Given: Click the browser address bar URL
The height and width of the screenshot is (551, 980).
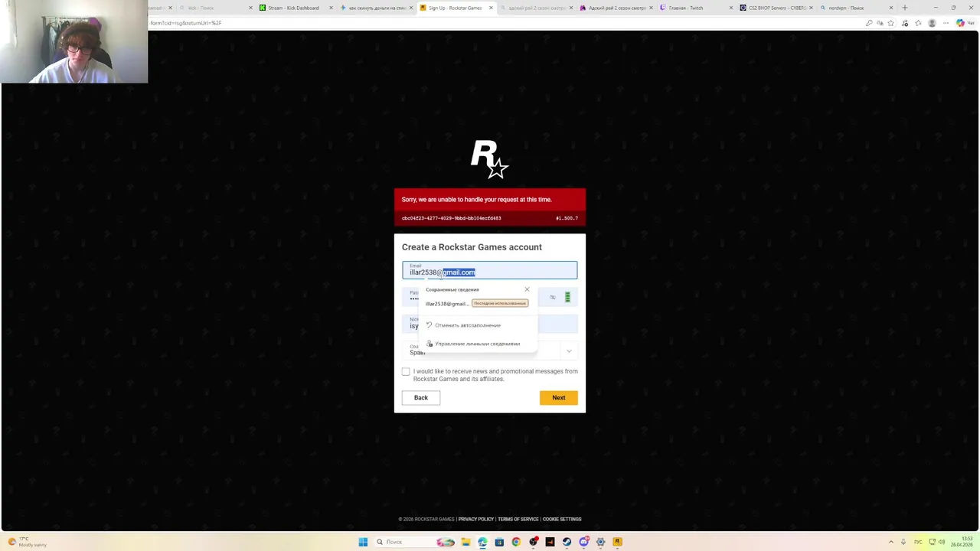Looking at the screenshot, I should 186,23.
